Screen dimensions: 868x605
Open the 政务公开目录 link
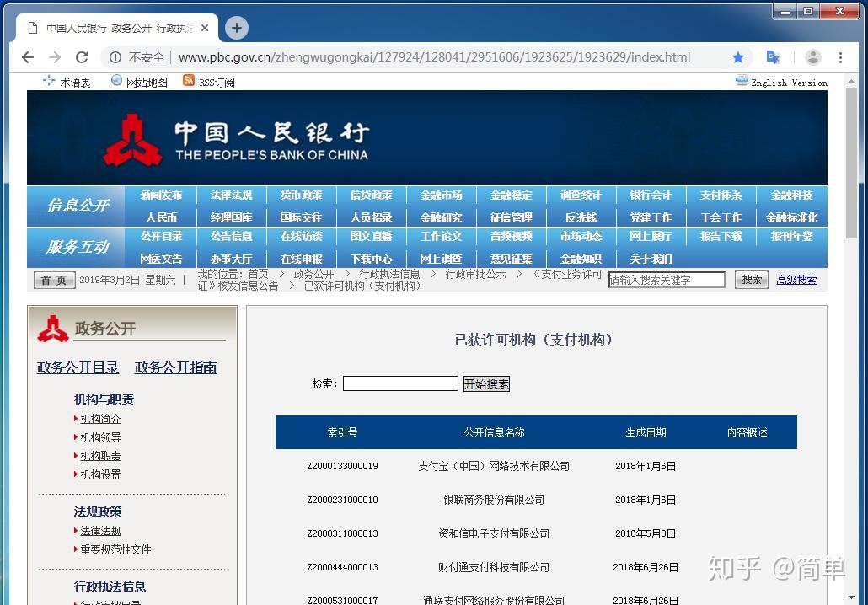tap(78, 367)
